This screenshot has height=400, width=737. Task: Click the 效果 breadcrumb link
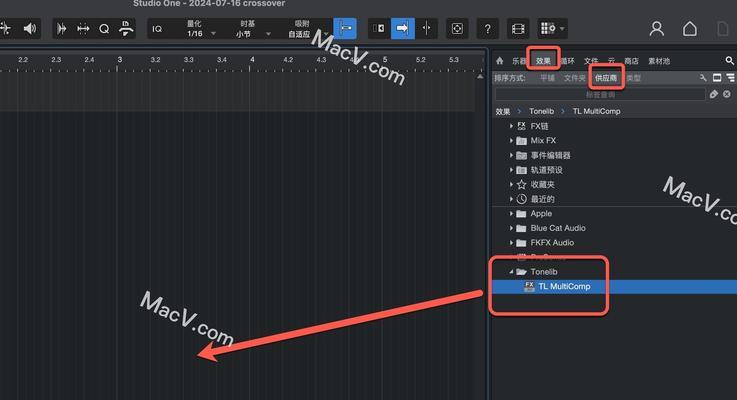point(503,111)
